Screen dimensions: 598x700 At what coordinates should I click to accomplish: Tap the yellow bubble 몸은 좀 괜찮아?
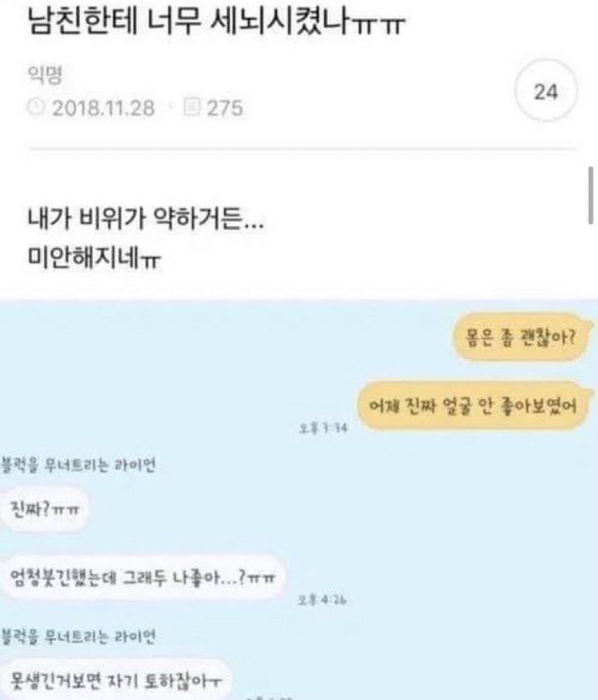[x=521, y=337]
